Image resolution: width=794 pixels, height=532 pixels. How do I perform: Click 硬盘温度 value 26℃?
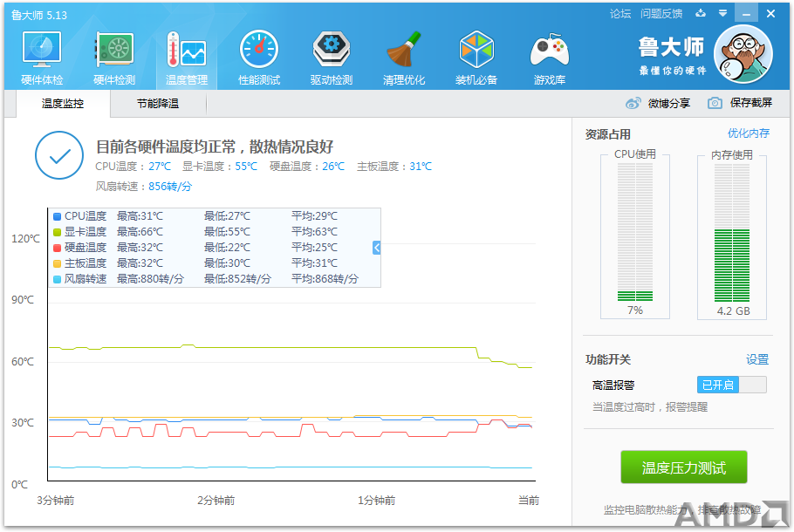coord(333,167)
